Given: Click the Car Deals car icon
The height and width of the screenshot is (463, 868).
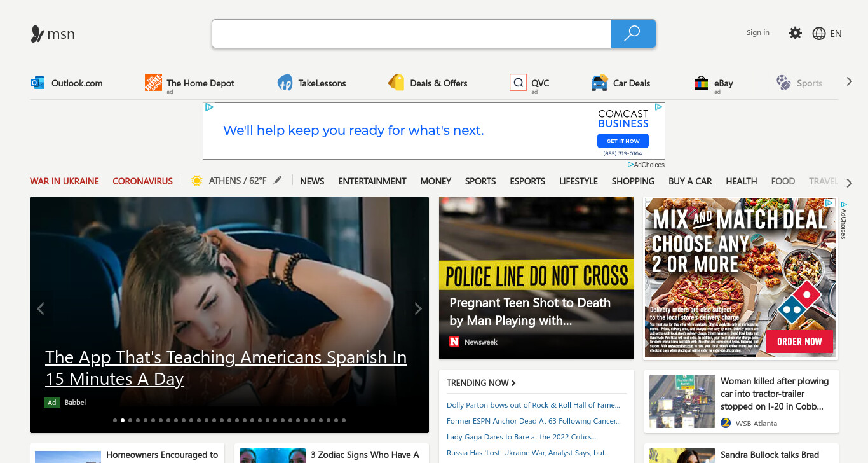Looking at the screenshot, I should click(599, 83).
